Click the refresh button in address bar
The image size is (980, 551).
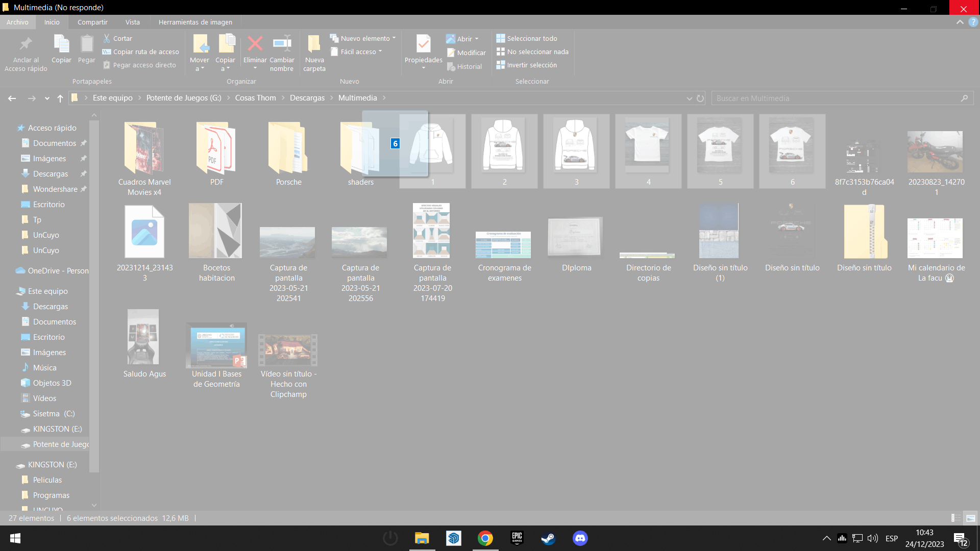click(700, 98)
